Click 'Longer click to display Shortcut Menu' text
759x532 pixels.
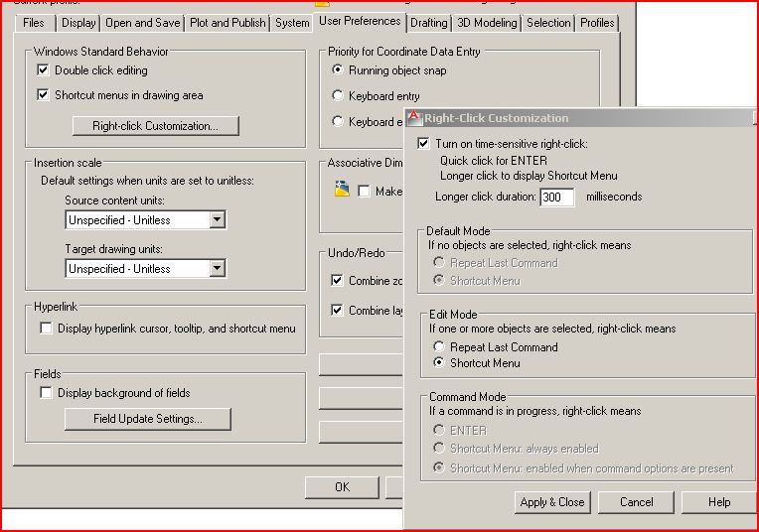pos(529,176)
